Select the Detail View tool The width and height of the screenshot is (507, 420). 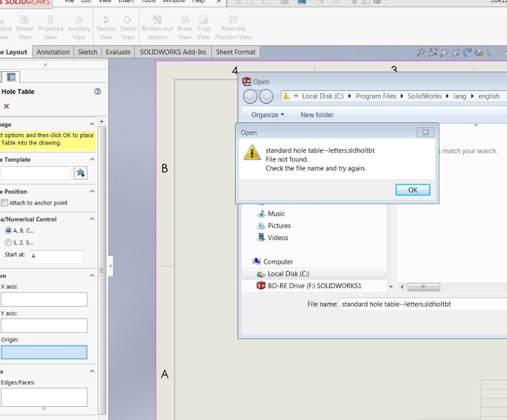(128, 28)
